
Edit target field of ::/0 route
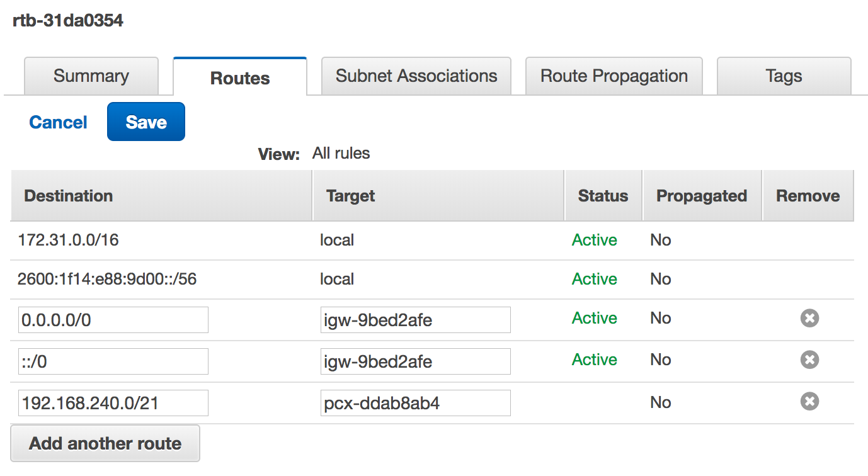click(415, 361)
